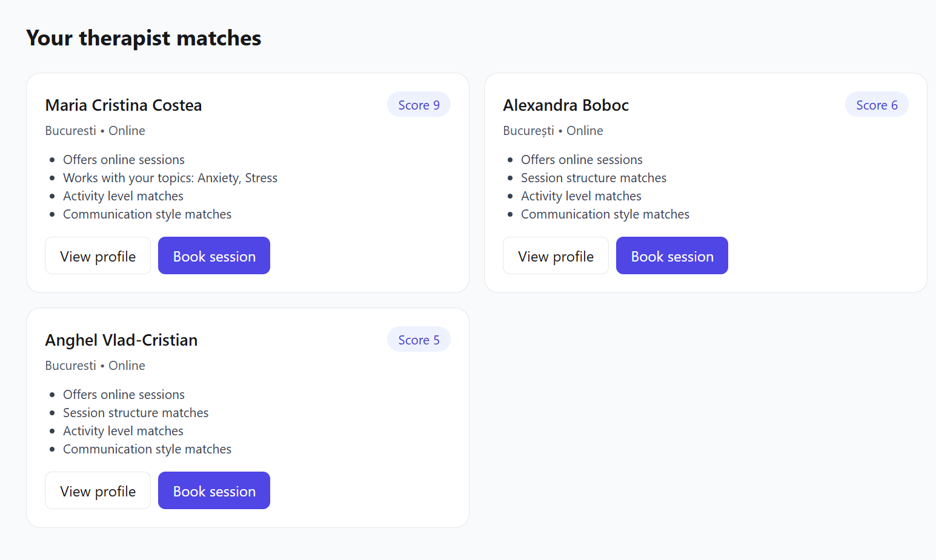Image resolution: width=936 pixels, height=560 pixels.
Task: Click "Works with your topics: Anxiety, Stress" item
Action: [x=170, y=178]
